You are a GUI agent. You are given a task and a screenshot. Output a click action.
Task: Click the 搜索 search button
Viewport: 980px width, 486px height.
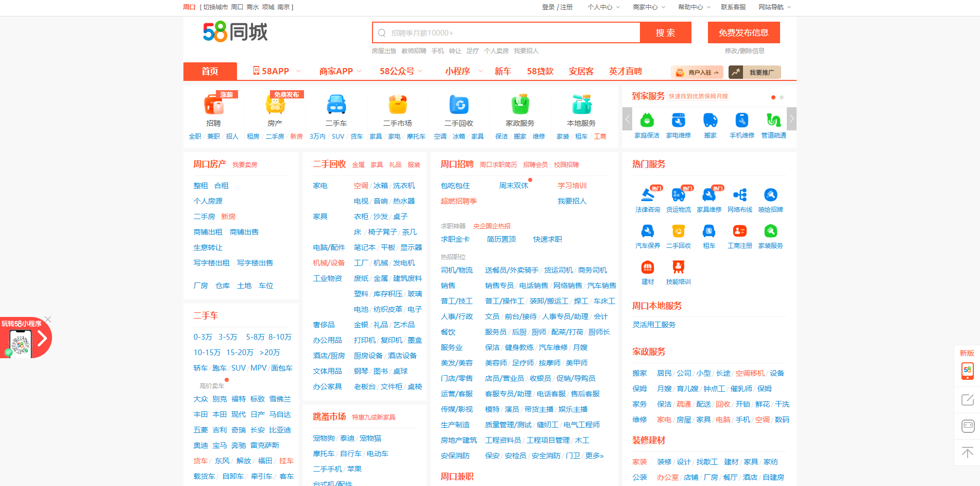click(x=666, y=33)
